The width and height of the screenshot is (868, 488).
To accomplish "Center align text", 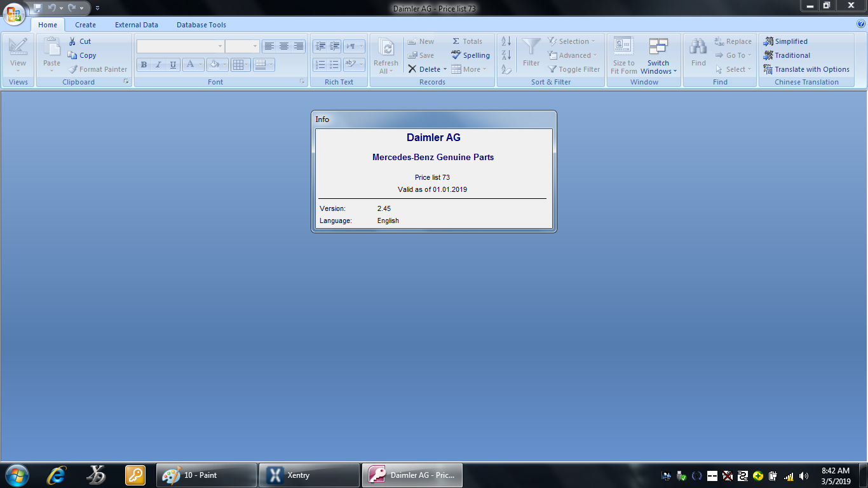I will (284, 46).
